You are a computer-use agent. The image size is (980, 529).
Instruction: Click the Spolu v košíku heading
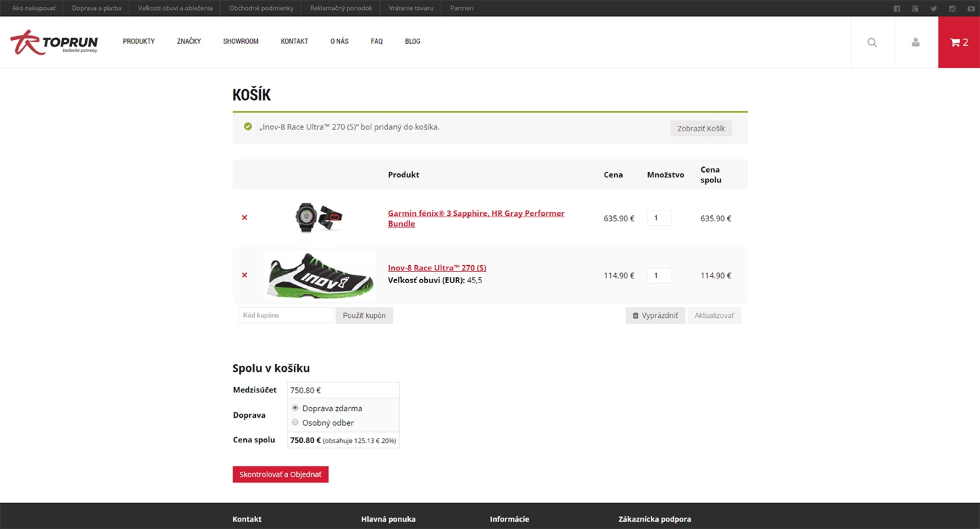click(271, 368)
